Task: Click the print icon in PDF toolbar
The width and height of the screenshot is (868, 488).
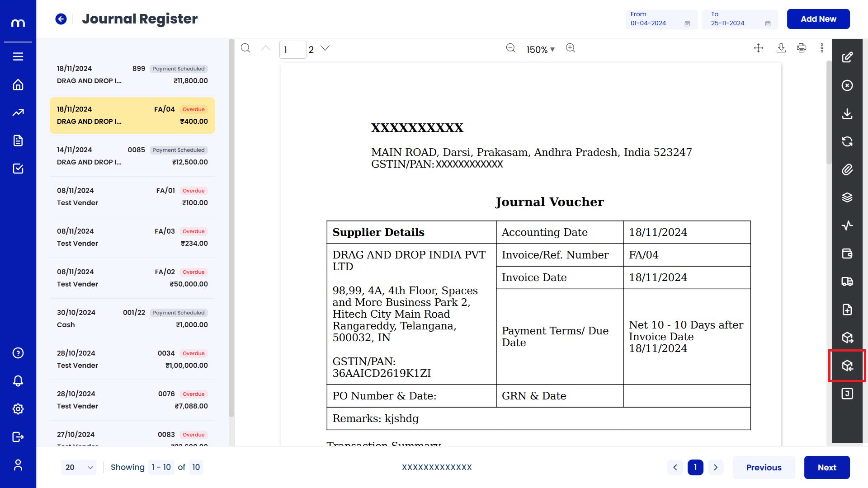Action: pyautogui.click(x=802, y=48)
